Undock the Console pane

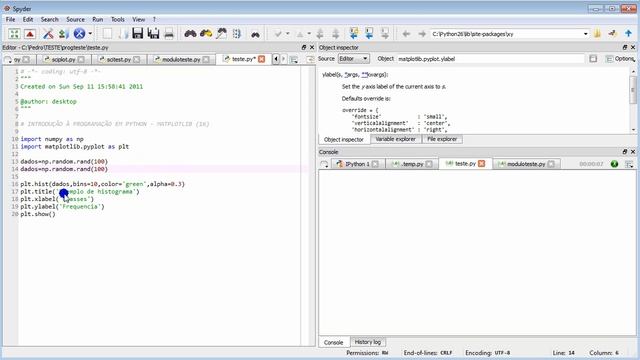(x=624, y=152)
